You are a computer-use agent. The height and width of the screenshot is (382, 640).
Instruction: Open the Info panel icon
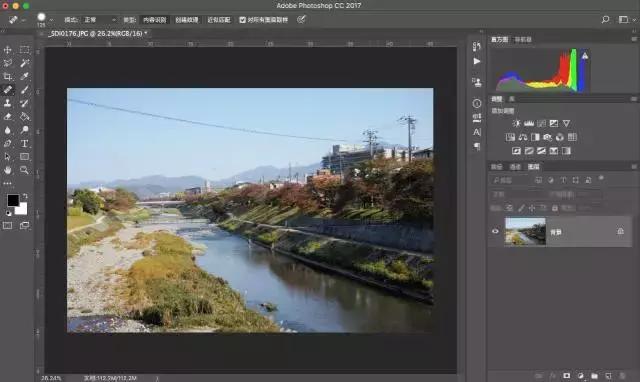(477, 104)
